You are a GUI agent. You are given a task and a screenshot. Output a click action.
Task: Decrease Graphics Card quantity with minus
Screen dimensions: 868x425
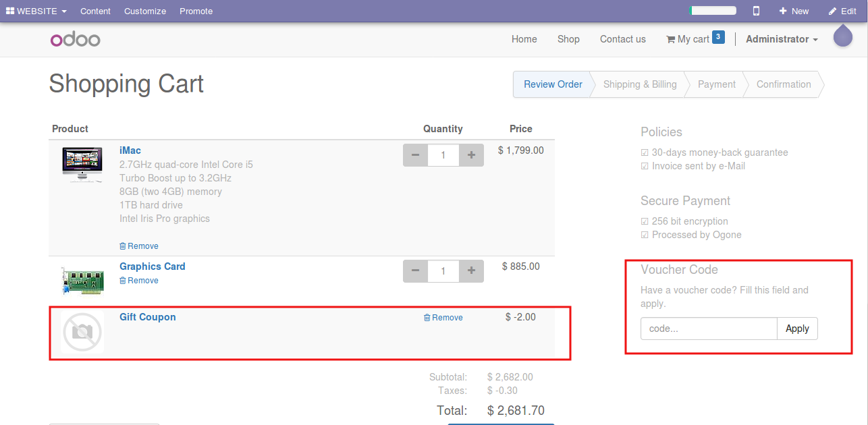pos(415,271)
